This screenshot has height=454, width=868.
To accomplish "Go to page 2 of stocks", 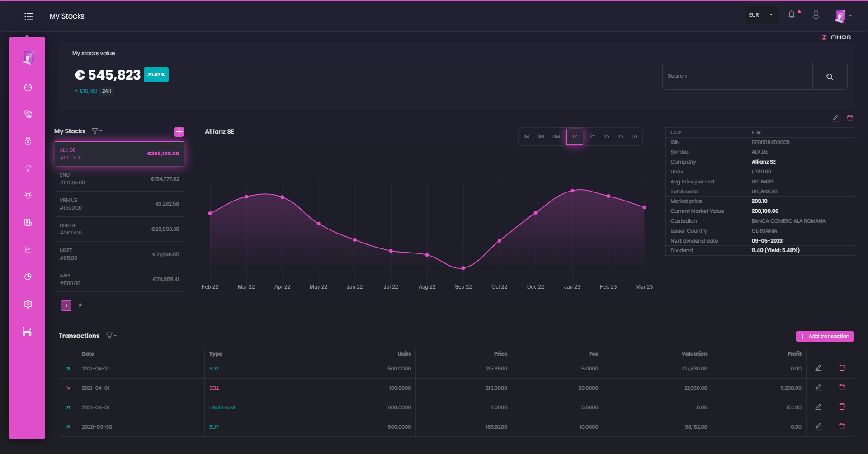I will (80, 305).
